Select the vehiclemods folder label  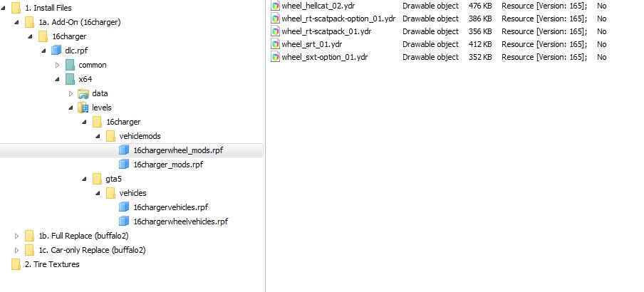140,136
